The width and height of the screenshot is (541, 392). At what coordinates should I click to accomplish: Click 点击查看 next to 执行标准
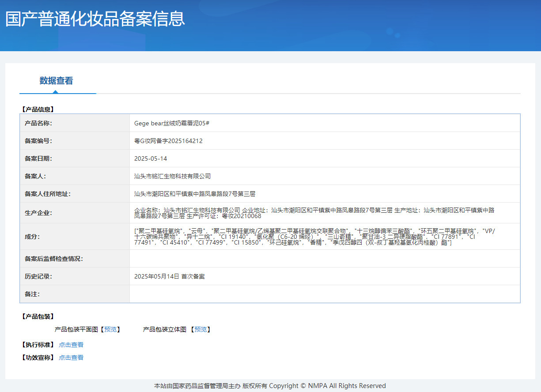(x=71, y=345)
